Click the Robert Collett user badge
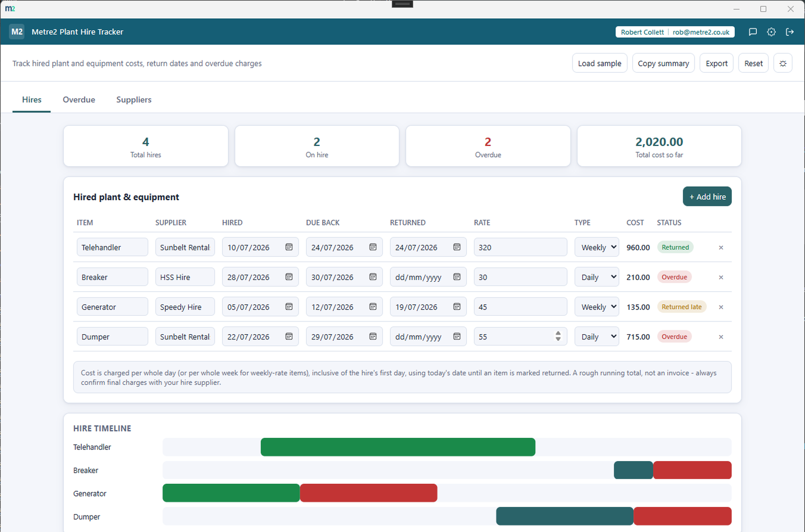 [675, 32]
